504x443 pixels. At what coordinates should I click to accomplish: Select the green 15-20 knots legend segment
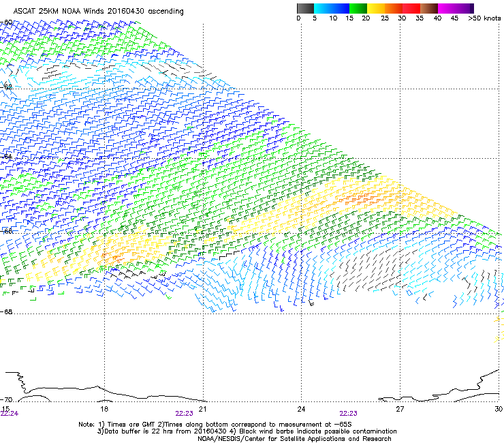click(x=358, y=8)
